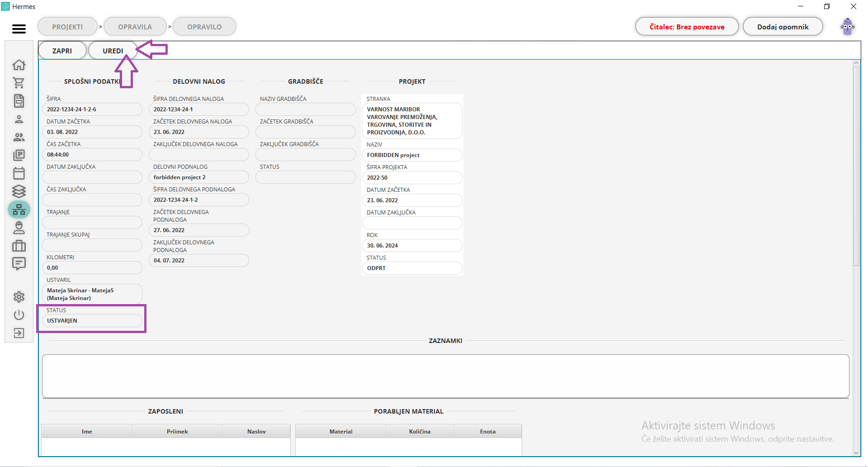This screenshot has height=467, width=868.
Task: Open the shopping cart section
Action: pyautogui.click(x=19, y=83)
